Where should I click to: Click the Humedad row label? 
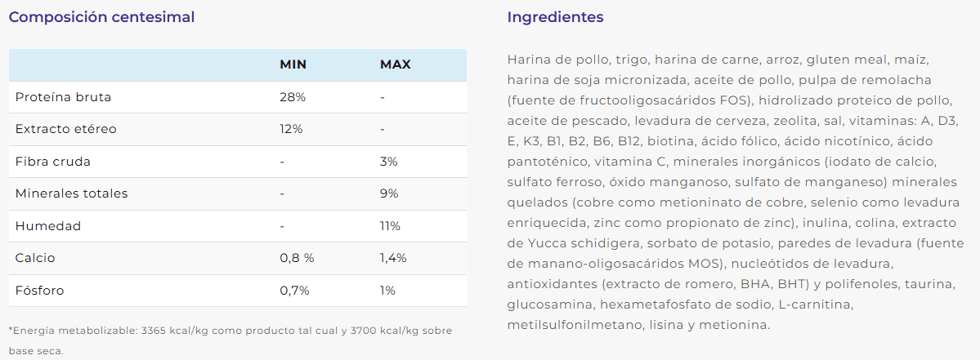[48, 226]
